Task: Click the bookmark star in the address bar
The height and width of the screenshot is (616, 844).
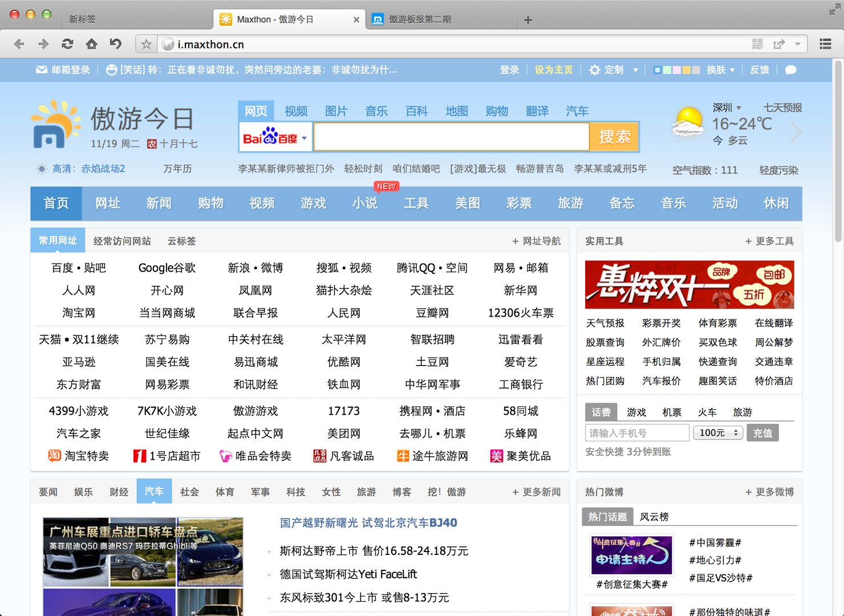Action: pos(145,44)
